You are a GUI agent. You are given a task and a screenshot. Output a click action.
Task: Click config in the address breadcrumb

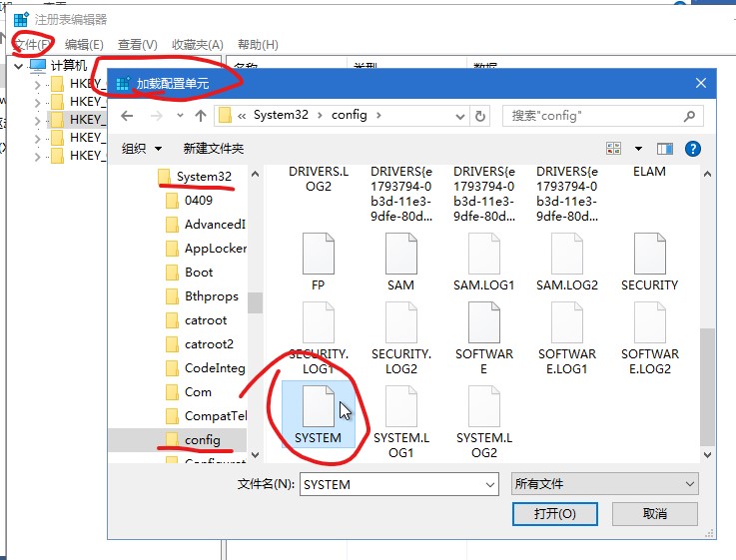click(x=350, y=115)
